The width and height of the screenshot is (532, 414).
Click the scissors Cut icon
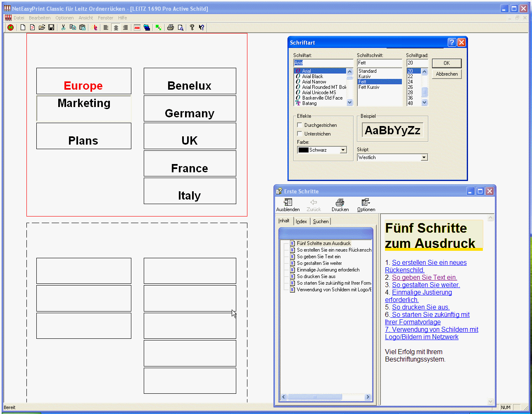(63, 28)
